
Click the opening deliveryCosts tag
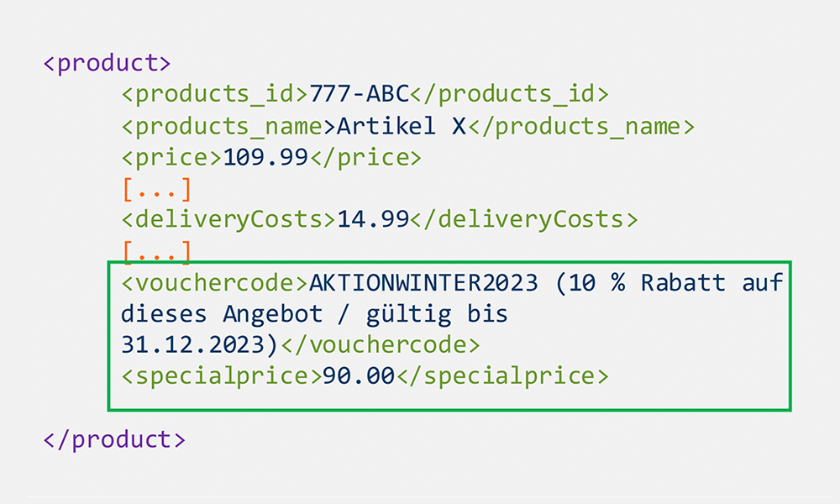228,221
